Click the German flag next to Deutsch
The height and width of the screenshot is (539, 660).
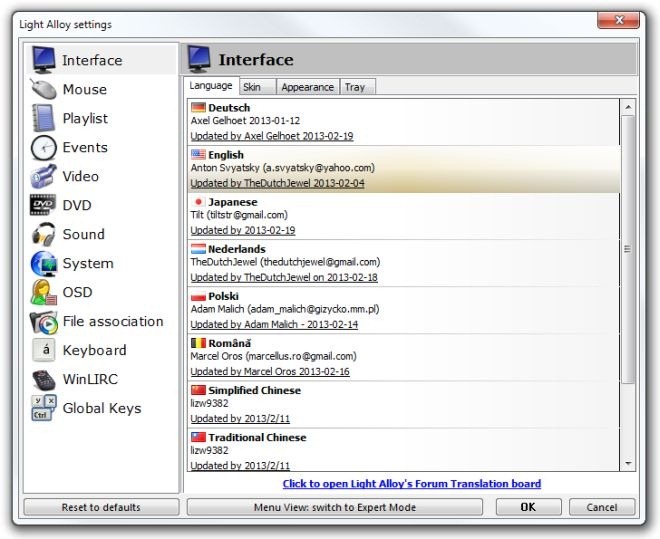tap(198, 108)
